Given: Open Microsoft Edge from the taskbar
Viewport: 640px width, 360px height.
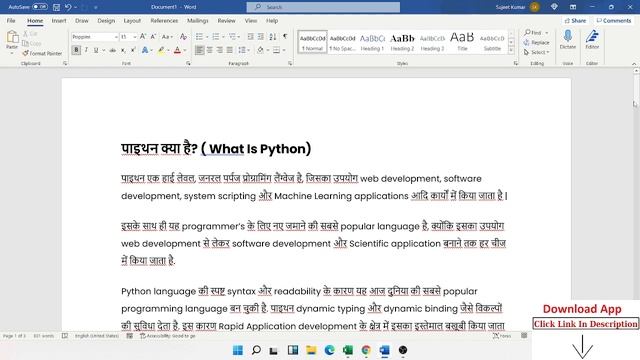Looking at the screenshot, I should pos(329,350).
